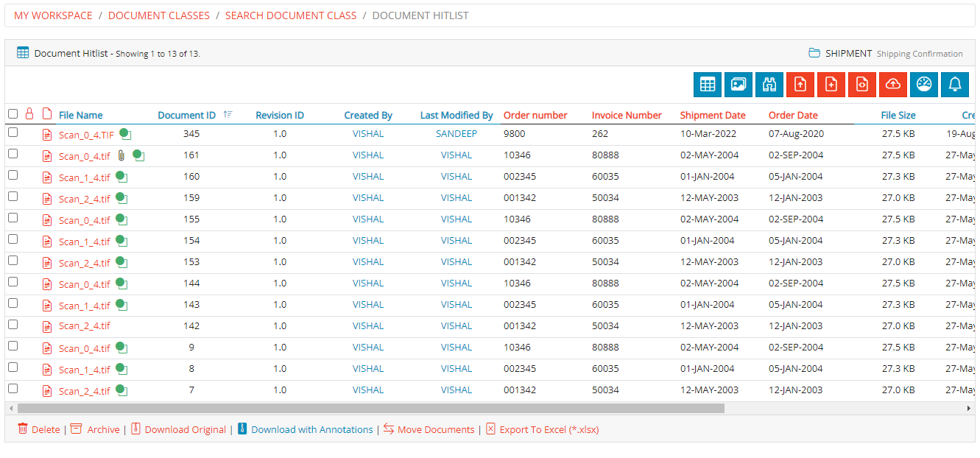The width and height of the screenshot is (980, 458).
Task: Navigate to SEARCH DOCUMENT CLASS breadcrumb
Action: (290, 15)
